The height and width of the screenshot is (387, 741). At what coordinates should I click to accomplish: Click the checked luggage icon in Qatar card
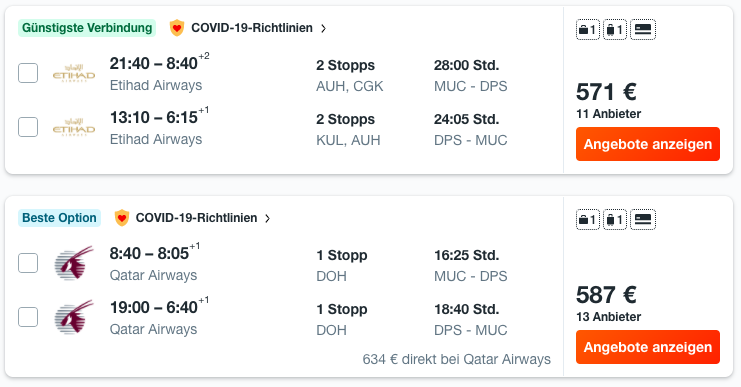[615, 220]
